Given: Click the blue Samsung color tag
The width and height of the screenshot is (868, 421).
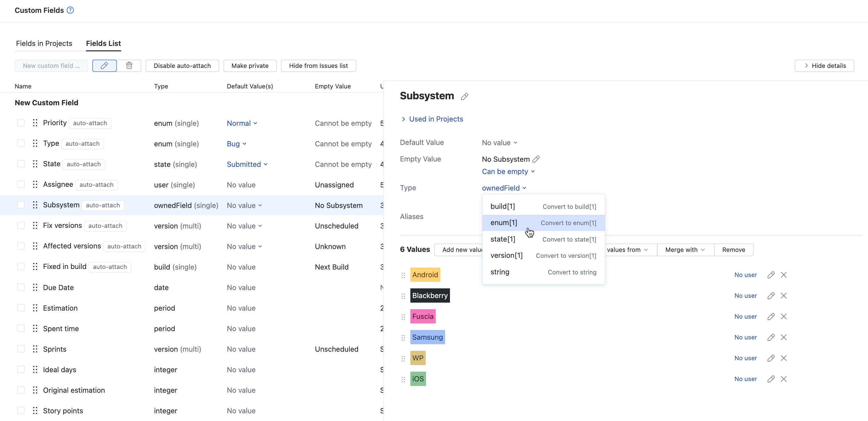Looking at the screenshot, I should tap(427, 337).
